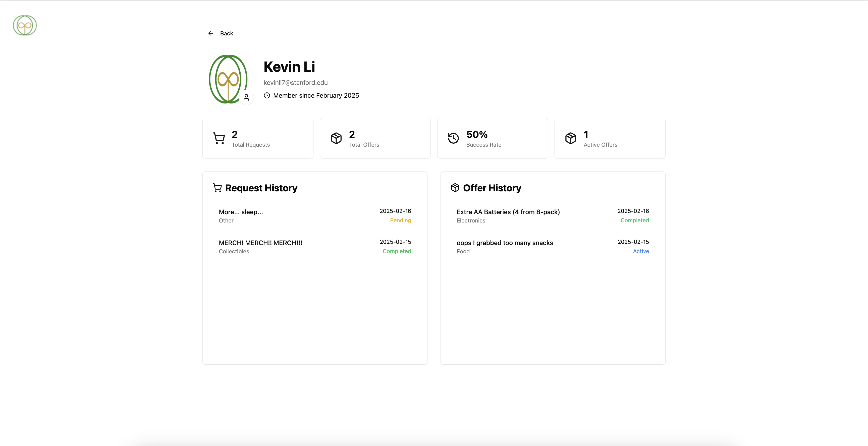Viewport: 868px width, 446px height.
Task: Go back using the Back link
Action: (x=227, y=33)
